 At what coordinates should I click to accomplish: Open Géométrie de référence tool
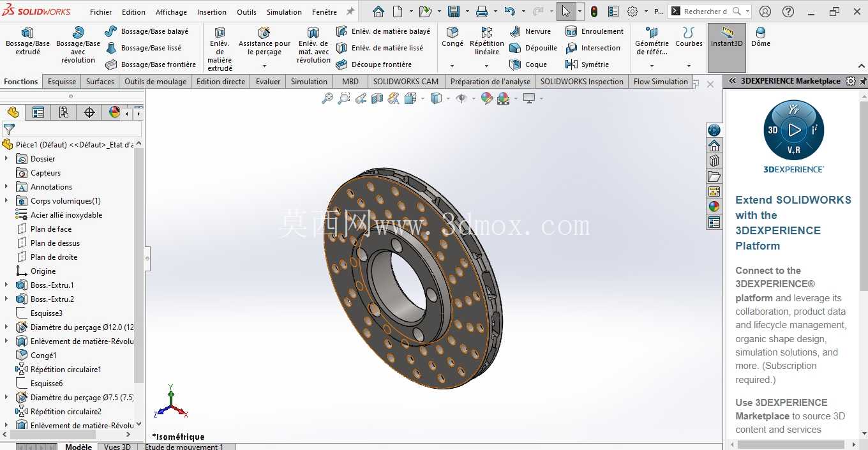(652, 41)
